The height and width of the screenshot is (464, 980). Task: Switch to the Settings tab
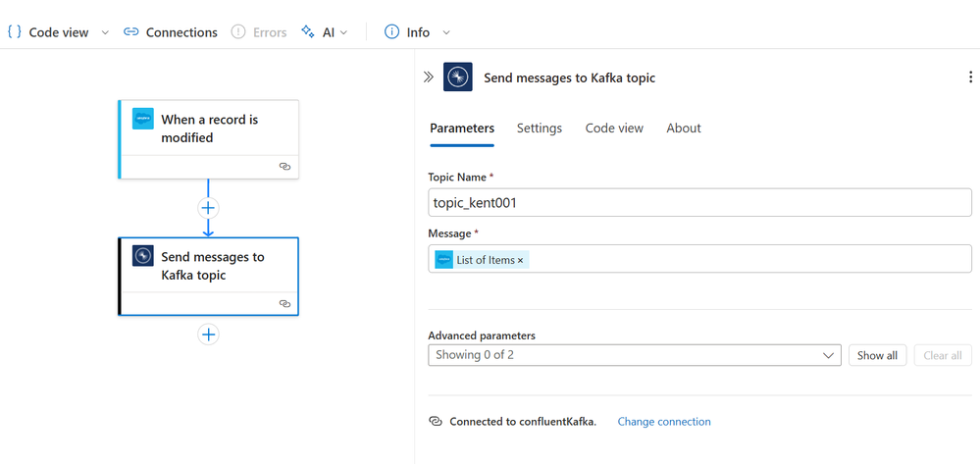[x=540, y=129]
